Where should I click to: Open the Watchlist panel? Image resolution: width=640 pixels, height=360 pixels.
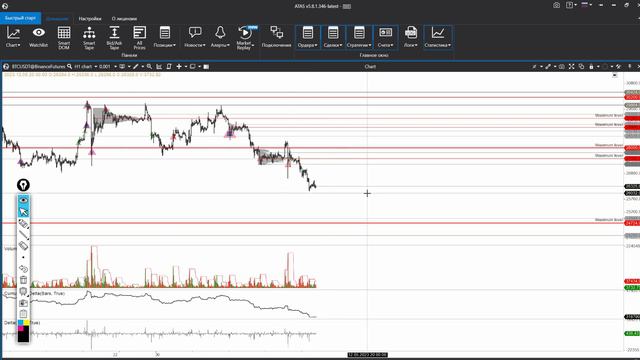coord(38,37)
